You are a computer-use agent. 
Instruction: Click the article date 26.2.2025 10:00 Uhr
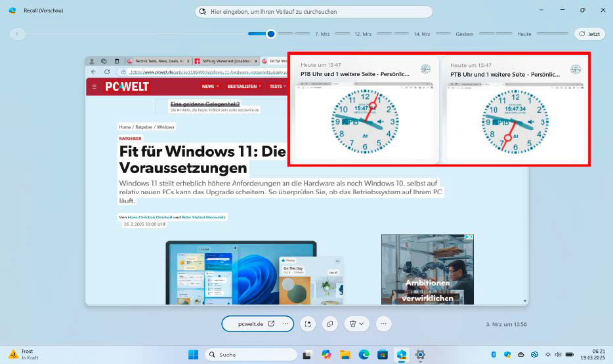[x=144, y=224]
